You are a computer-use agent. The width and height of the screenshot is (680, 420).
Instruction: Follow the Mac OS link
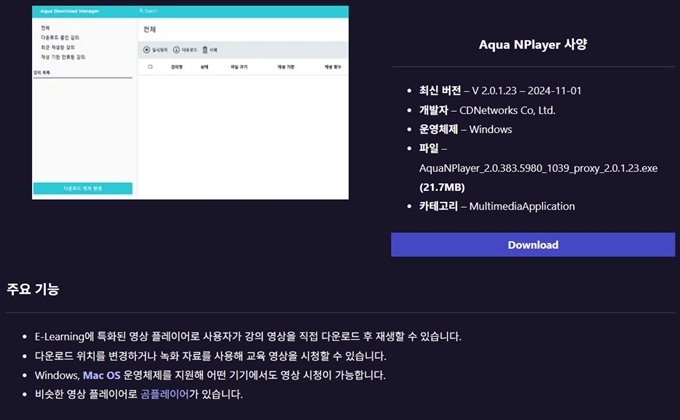pos(101,375)
